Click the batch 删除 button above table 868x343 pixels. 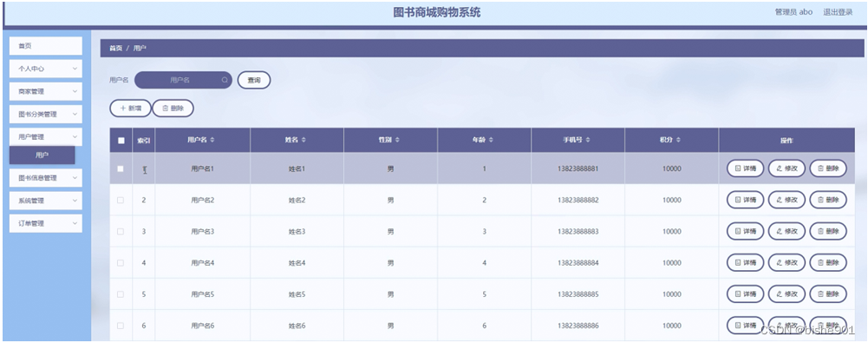click(173, 109)
